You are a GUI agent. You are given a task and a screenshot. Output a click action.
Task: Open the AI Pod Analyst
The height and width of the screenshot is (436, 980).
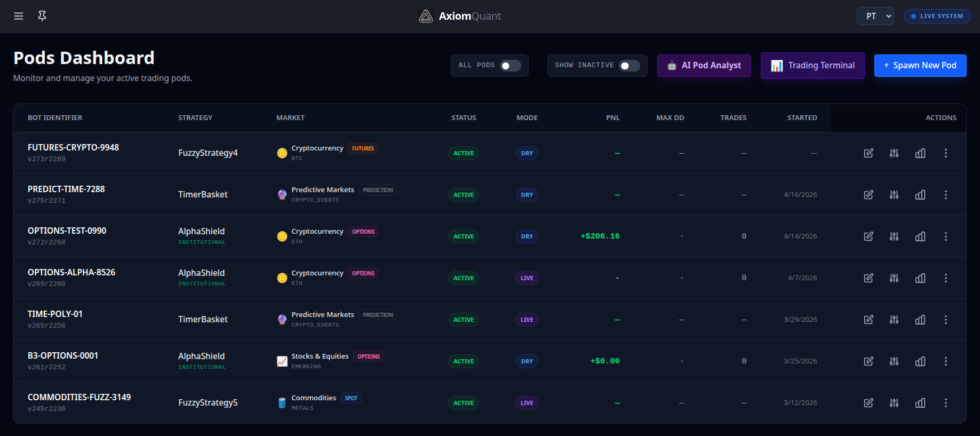click(704, 66)
